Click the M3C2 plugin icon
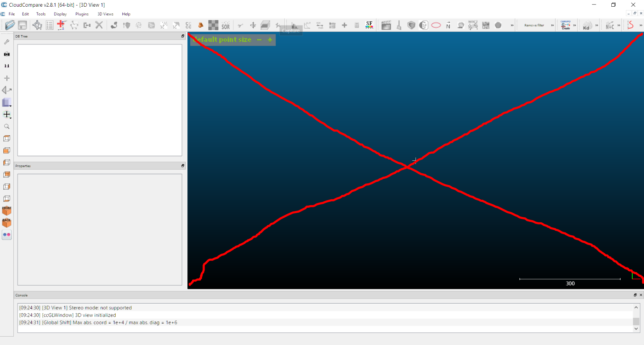 click(x=473, y=25)
